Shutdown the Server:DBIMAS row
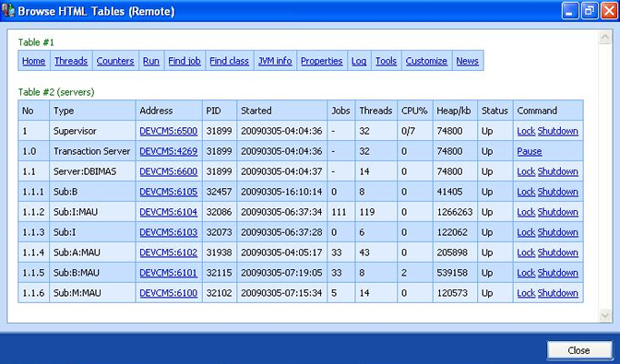Screen dimensions: 620x364 coord(558,171)
